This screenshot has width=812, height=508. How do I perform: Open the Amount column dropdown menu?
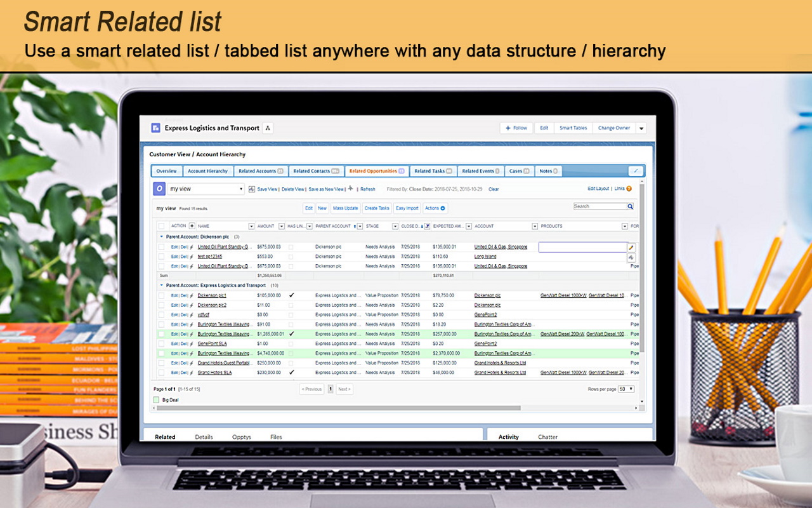click(282, 226)
